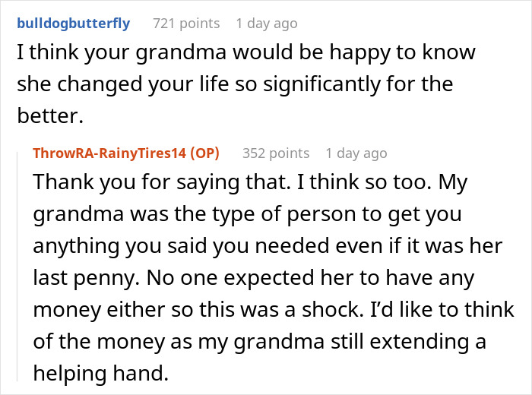
Task: Click the line 'grandma was the type of person'
Action: [247, 215]
